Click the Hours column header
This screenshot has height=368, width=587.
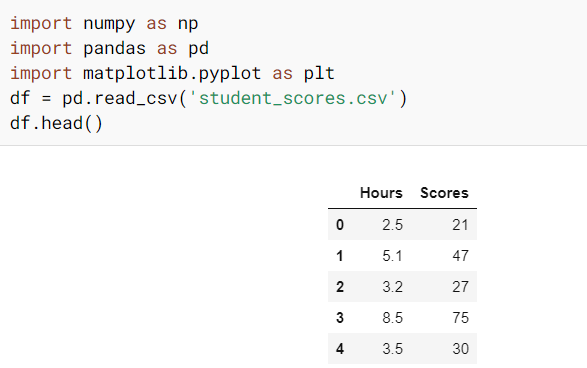(381, 193)
